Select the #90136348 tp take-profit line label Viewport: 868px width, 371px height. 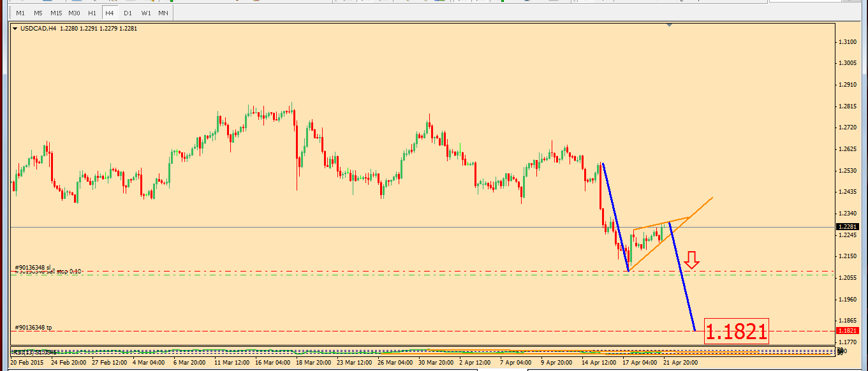coord(34,328)
